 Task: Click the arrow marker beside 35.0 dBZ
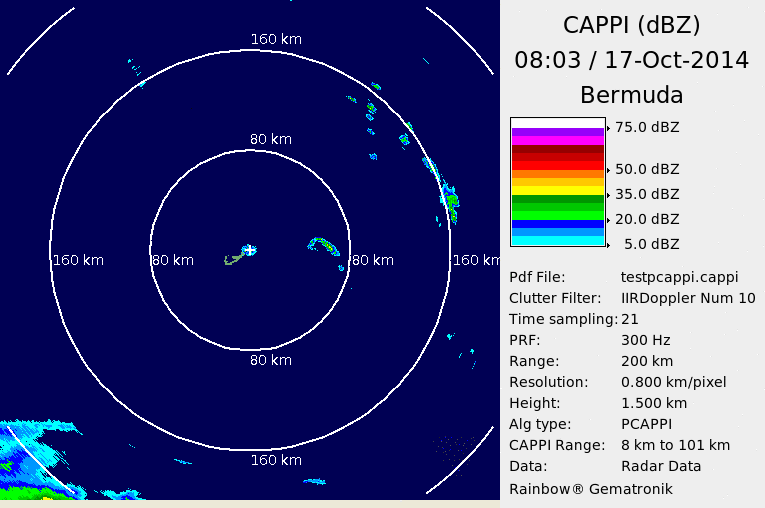(x=608, y=195)
